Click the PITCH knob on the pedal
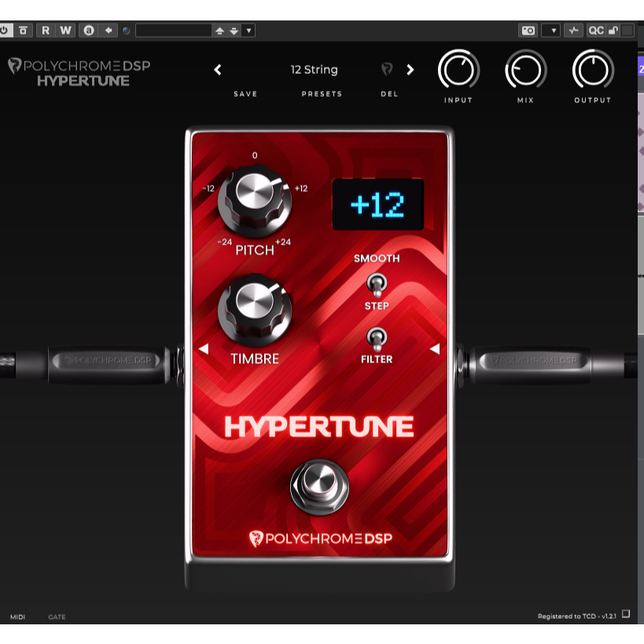The image size is (644, 644). (255, 200)
